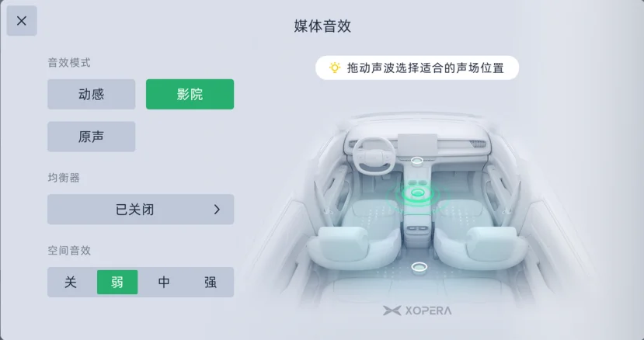
Task: Expand equalizer via the right chevron arrow
Action: pos(217,210)
